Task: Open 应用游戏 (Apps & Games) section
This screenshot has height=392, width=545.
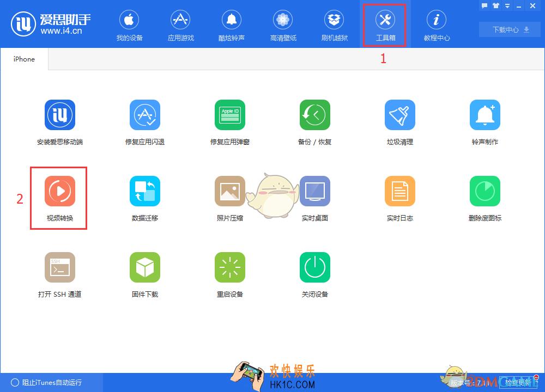Action: (180, 26)
